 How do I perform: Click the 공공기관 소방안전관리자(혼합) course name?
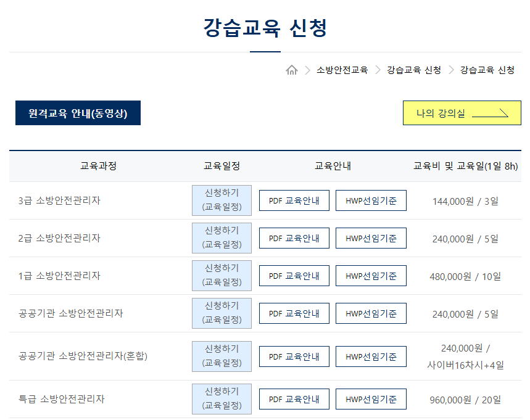83,356
